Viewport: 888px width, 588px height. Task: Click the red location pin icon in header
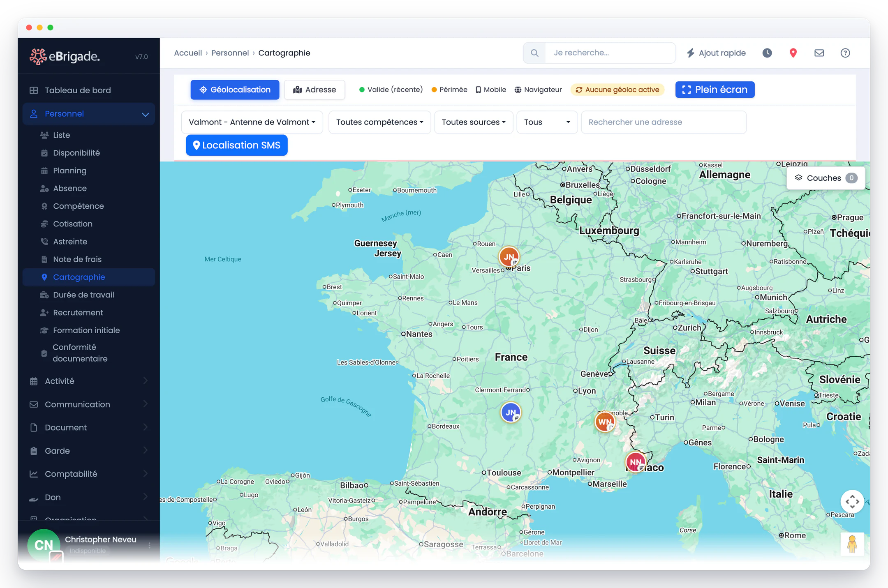(793, 53)
